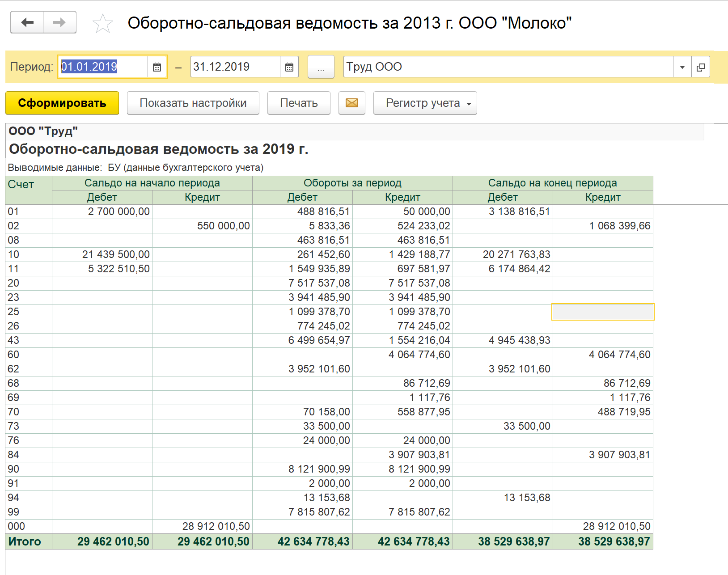Go forward with the right arrow button
The height and width of the screenshot is (575, 728).
60,22
